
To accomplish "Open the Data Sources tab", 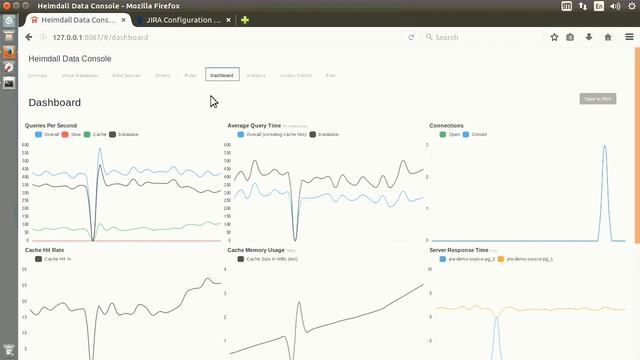I will (127, 76).
